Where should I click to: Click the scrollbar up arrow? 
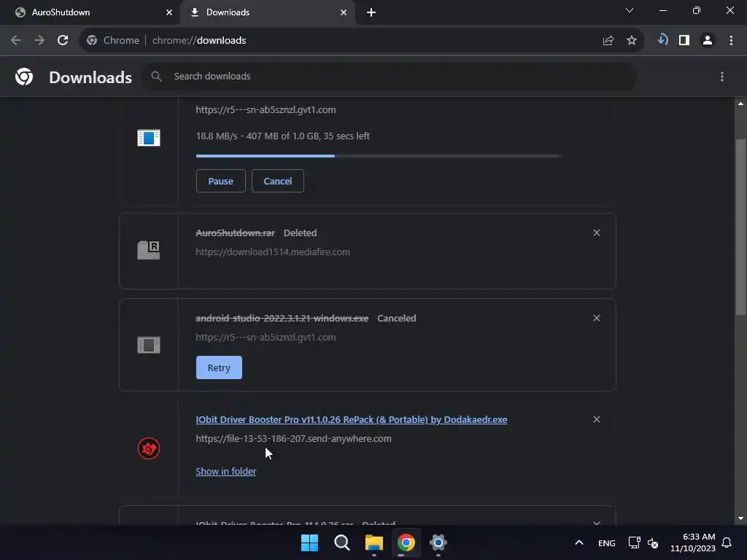tap(740, 104)
